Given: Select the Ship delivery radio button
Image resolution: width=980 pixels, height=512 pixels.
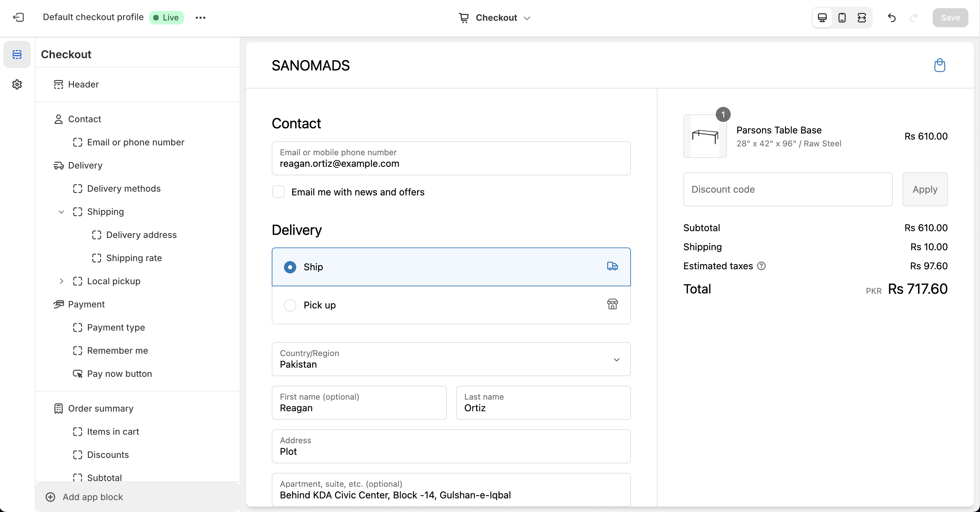Looking at the screenshot, I should click(x=290, y=267).
